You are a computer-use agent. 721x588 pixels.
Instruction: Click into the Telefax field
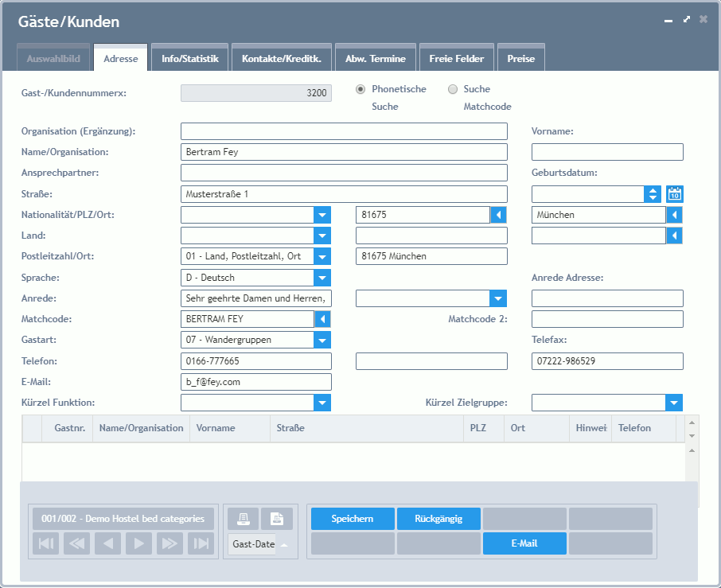607,361
